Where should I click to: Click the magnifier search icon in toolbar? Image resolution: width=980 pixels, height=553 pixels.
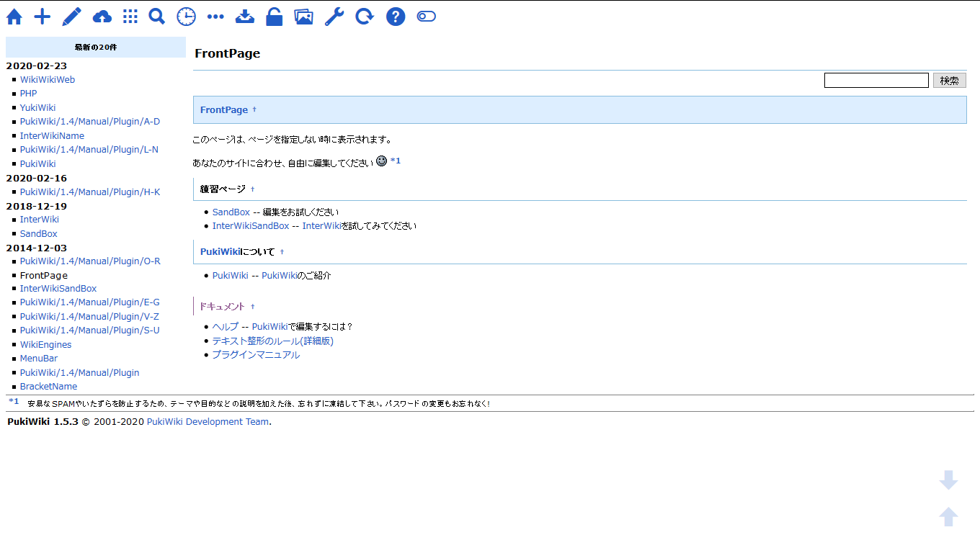click(157, 17)
